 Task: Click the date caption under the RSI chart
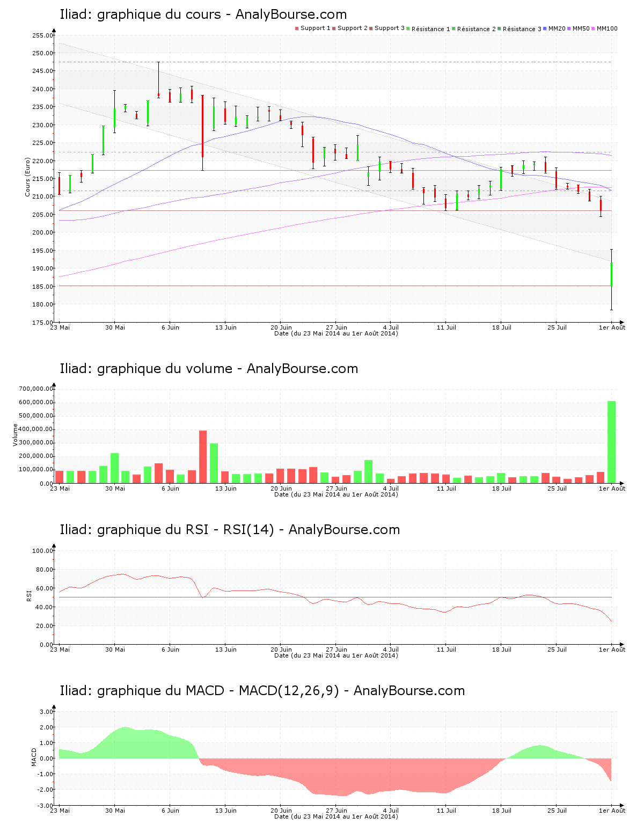click(336, 655)
